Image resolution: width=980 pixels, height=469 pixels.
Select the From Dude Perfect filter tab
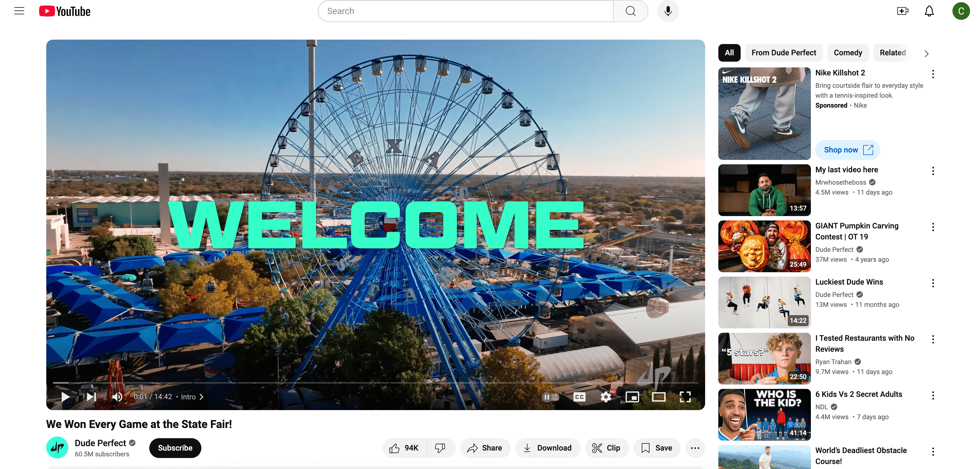784,53
